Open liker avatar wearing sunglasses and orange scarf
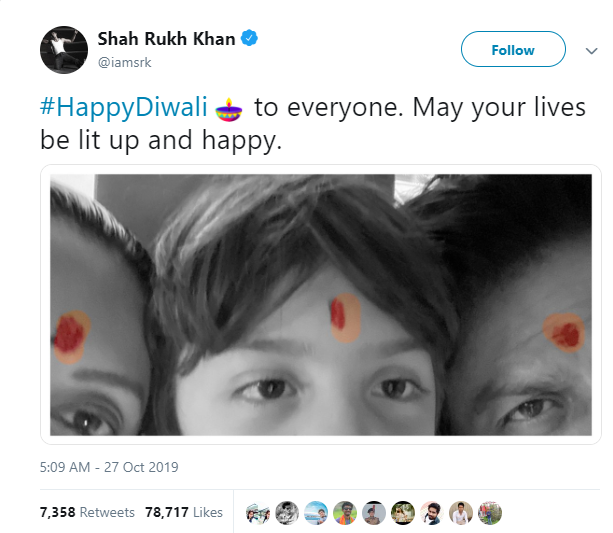Viewport: 613px width, 533px height. [x=345, y=513]
